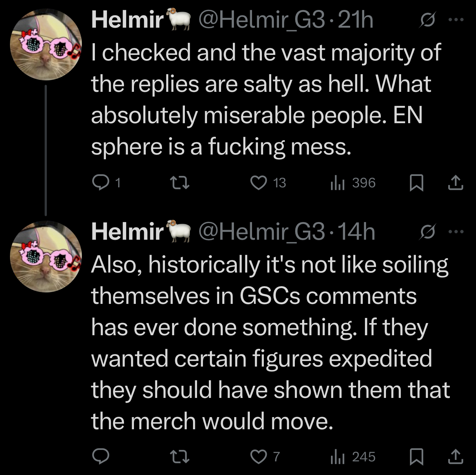Reply to the "salty as hell" tweet
Image resolution: width=476 pixels, height=475 pixels.
click(100, 182)
